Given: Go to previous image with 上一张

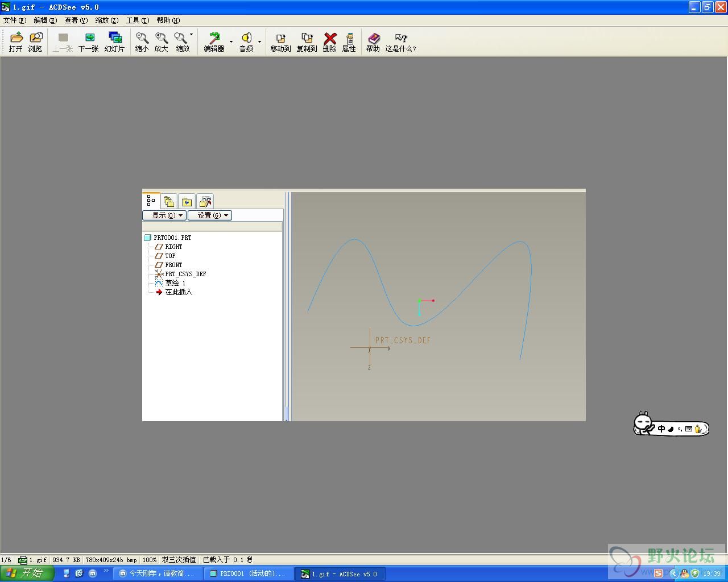Looking at the screenshot, I should tap(63, 42).
